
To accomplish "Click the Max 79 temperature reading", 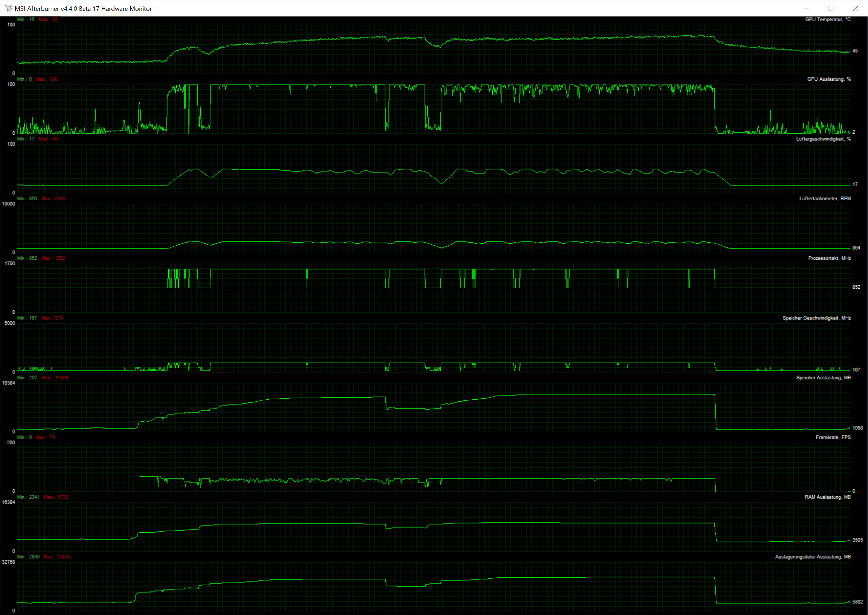I will (x=48, y=19).
